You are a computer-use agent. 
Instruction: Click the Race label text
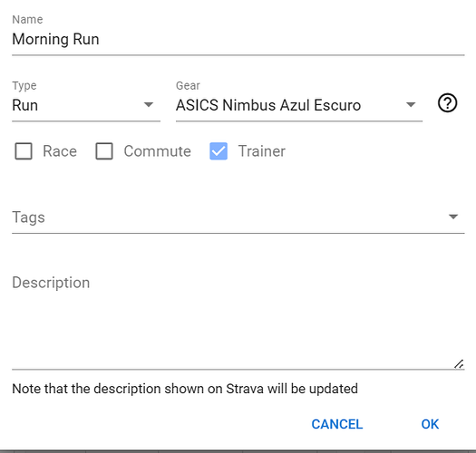click(60, 151)
